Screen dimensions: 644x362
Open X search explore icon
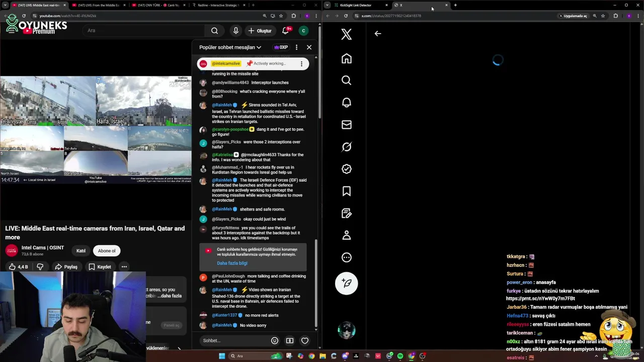[346, 80]
